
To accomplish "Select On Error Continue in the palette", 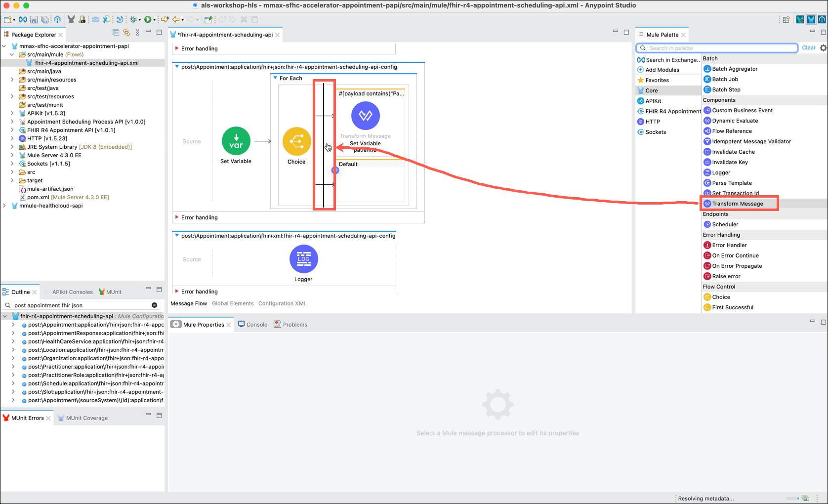I will coord(735,255).
